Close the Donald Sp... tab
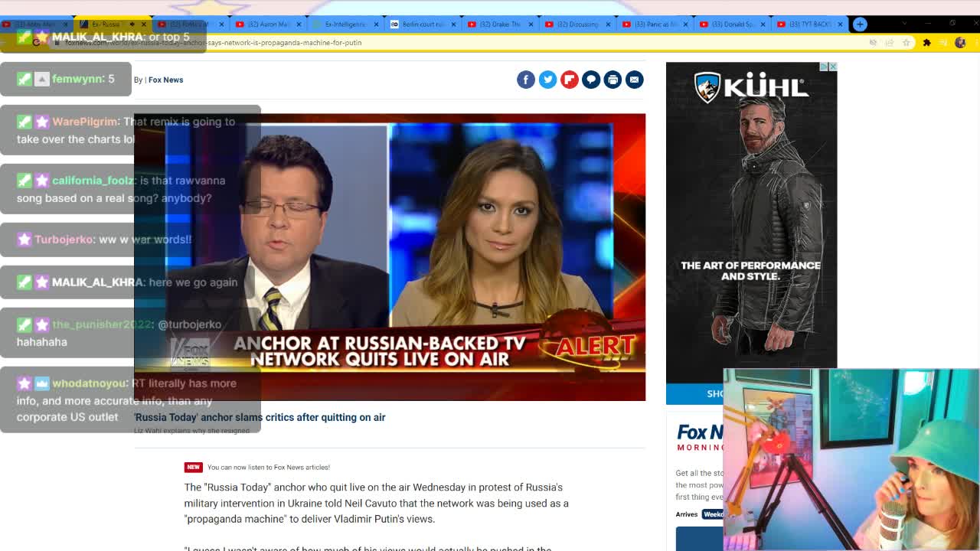This screenshot has width=980, height=551. (x=763, y=24)
